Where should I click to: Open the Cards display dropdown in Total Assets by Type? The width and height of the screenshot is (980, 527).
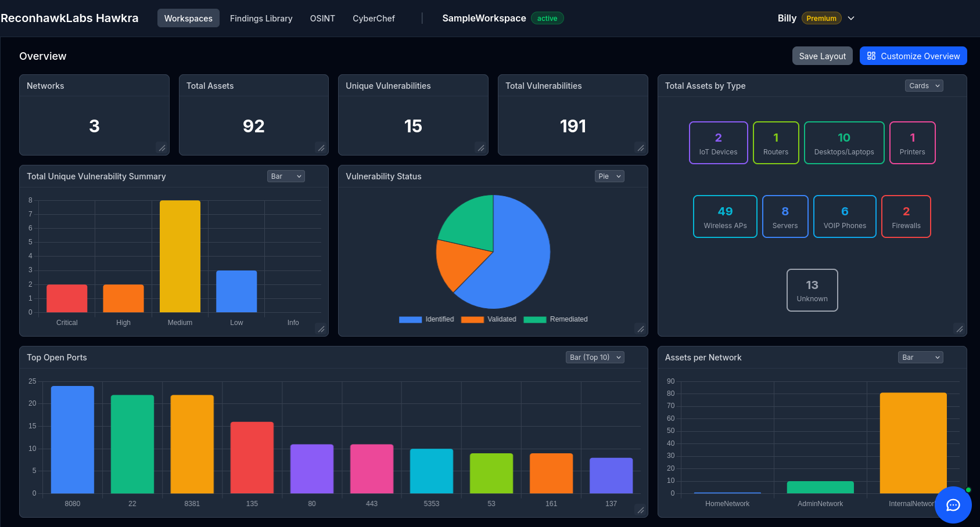(x=923, y=85)
